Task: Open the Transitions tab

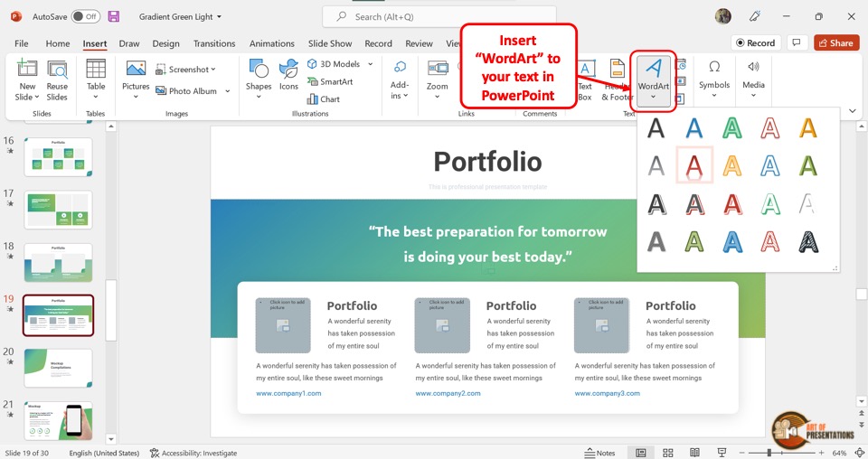Action: 214,43
